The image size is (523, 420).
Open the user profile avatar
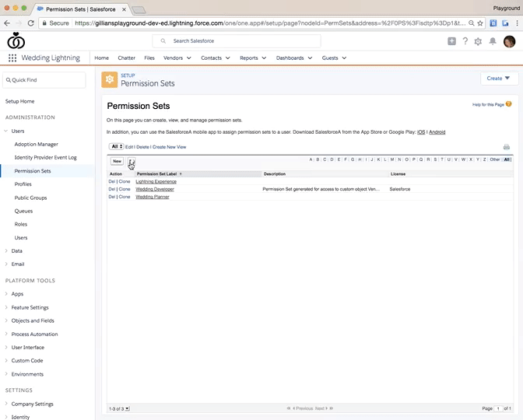pos(509,42)
